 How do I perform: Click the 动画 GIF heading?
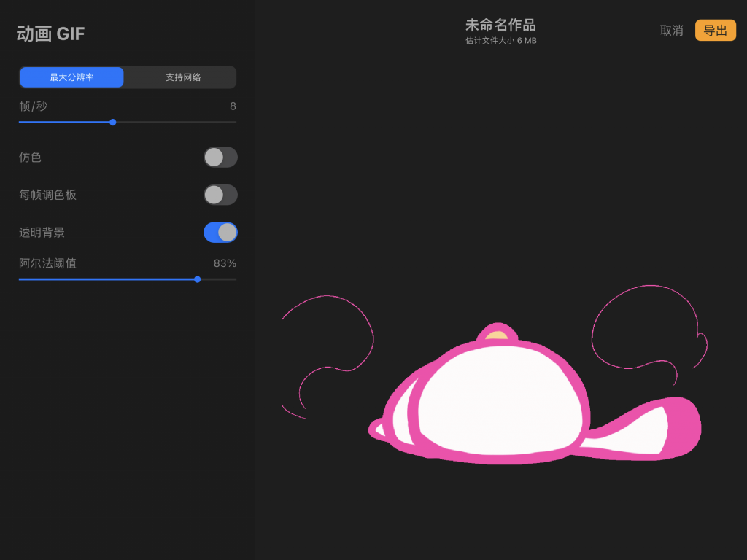(x=50, y=34)
